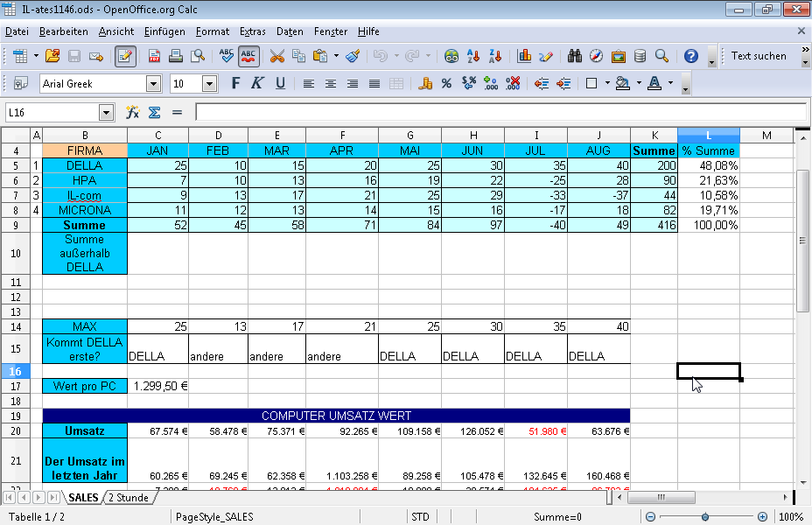812x525 pixels.
Task: Export directly as PDF icon
Action: click(154, 56)
